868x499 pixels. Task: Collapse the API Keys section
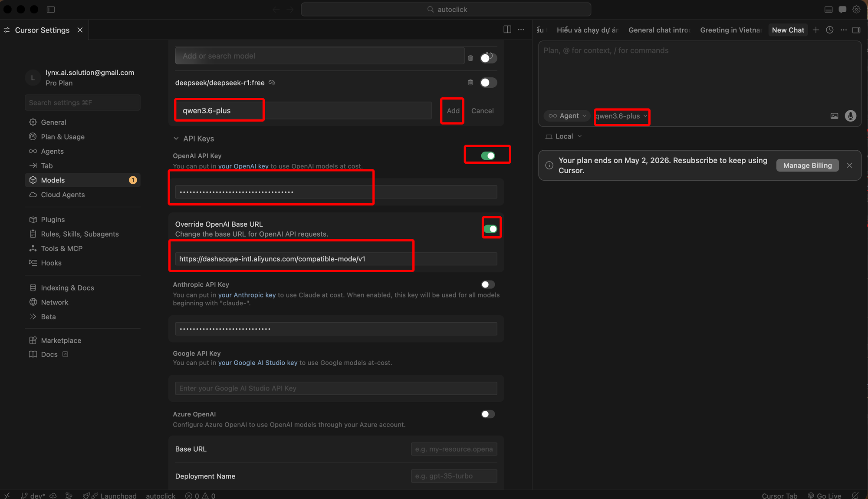[194, 139]
